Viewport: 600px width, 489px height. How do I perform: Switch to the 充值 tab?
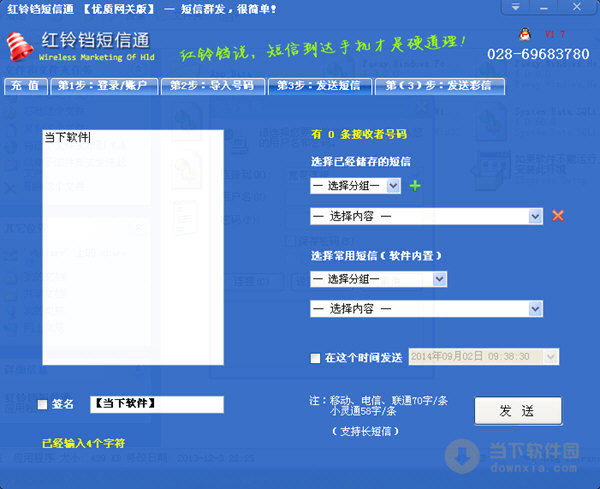[26, 86]
